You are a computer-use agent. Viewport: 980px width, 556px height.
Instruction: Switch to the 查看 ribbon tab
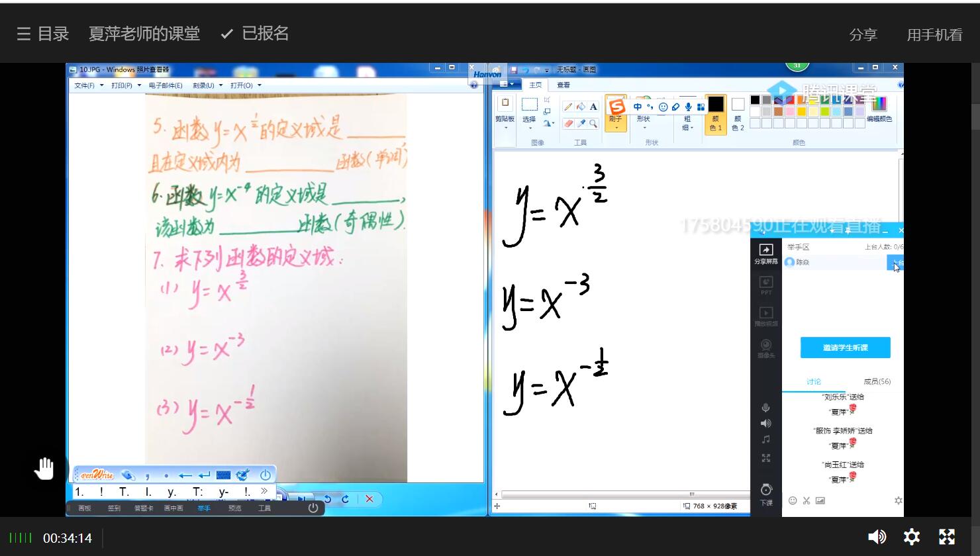pos(563,85)
